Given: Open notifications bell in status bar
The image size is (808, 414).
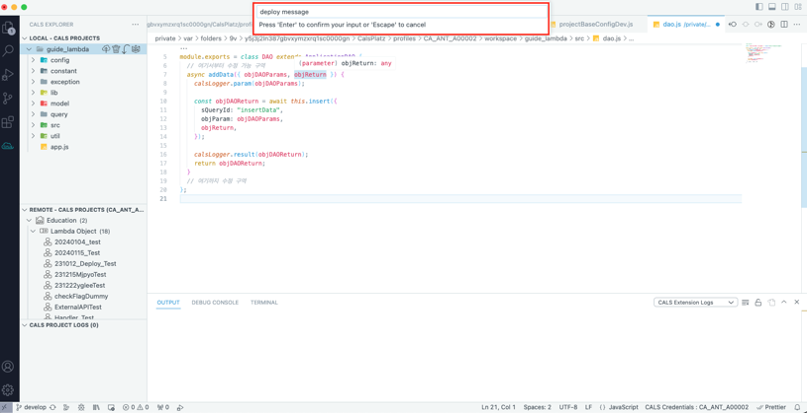Looking at the screenshot, I should 798,407.
